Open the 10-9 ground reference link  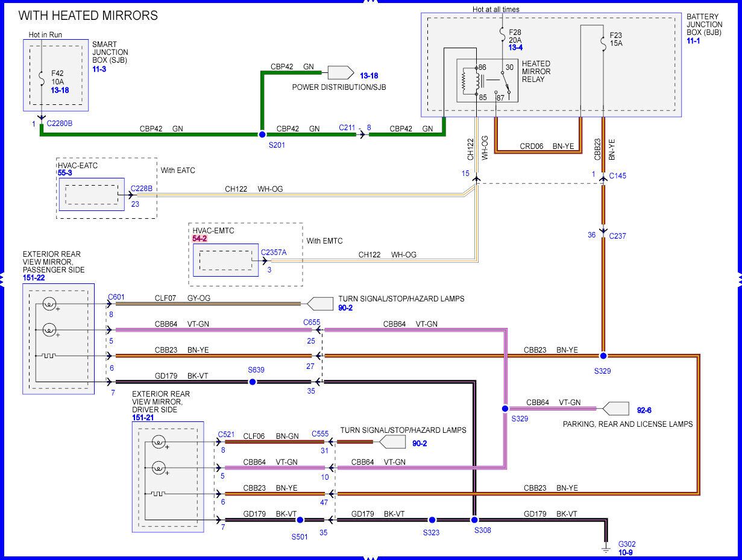625,552
